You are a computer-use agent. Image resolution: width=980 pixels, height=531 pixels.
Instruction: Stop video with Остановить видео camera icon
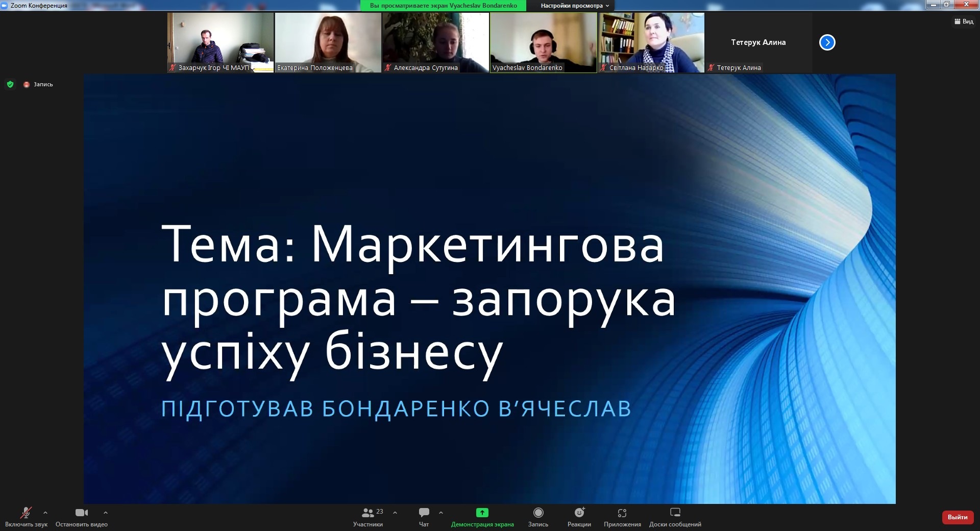tap(82, 517)
